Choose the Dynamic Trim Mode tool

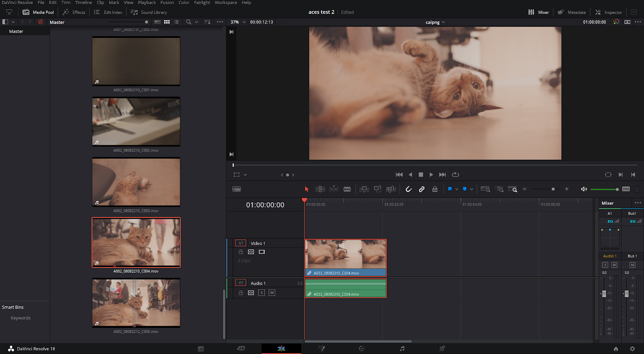pos(334,189)
